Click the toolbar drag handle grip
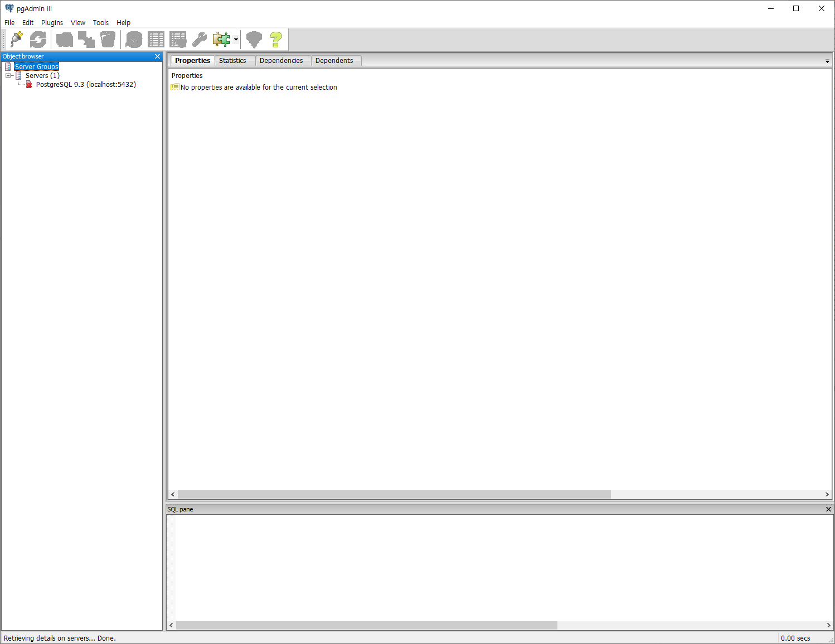835x644 pixels. [x=4, y=40]
